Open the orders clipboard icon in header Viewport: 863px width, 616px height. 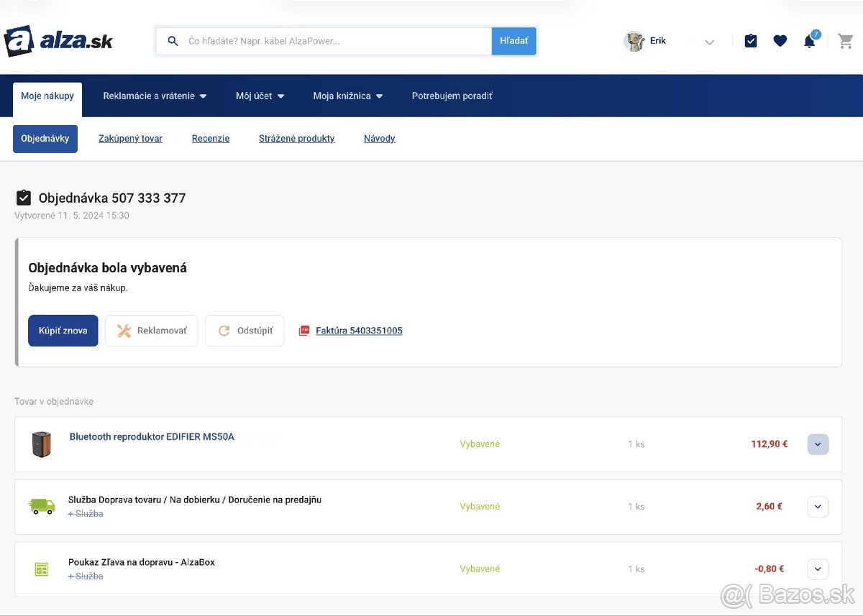click(751, 41)
